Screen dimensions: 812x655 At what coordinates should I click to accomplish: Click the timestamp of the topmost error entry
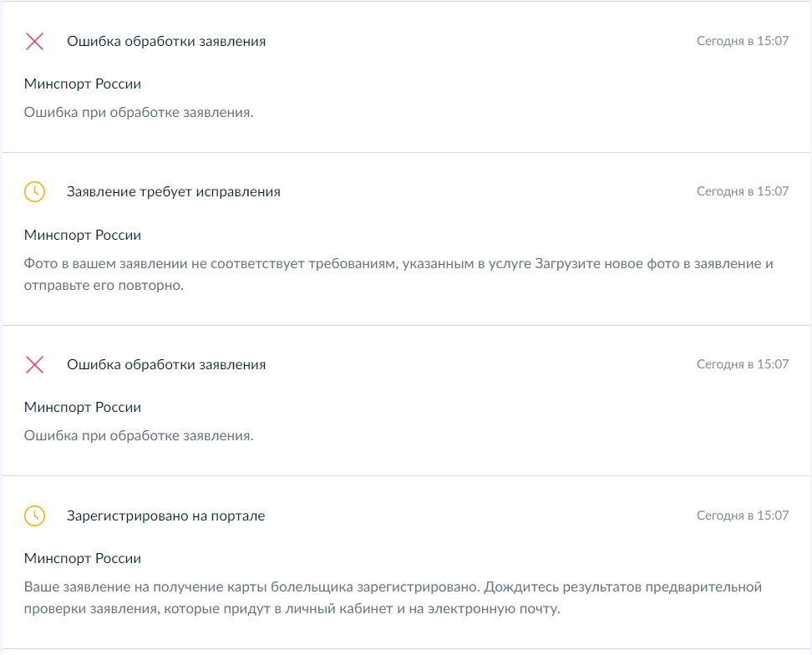coord(743,41)
